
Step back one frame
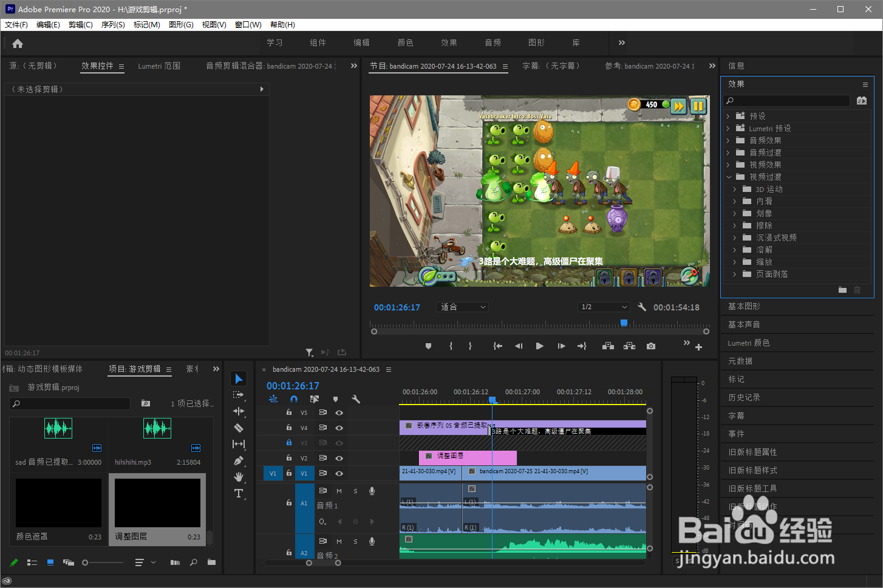click(519, 346)
